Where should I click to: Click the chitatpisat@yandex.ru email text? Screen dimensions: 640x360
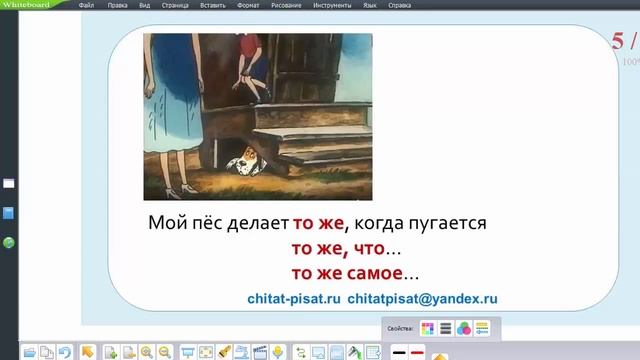(x=422, y=299)
